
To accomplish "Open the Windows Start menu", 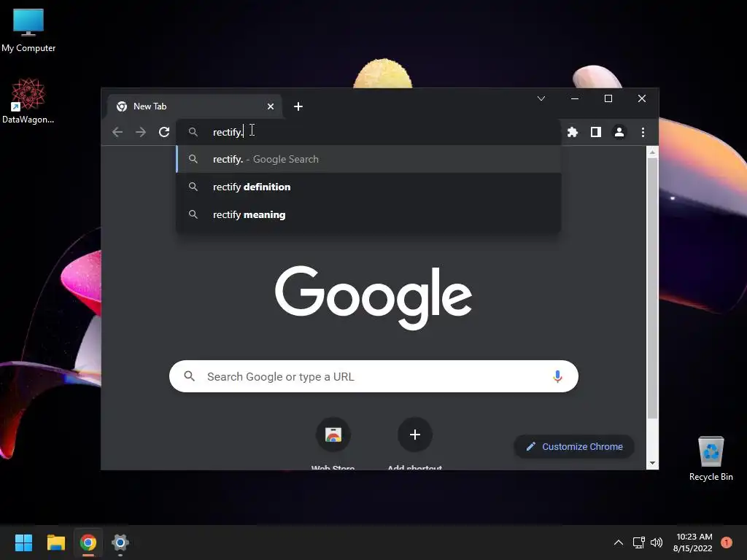I will (x=23, y=542).
